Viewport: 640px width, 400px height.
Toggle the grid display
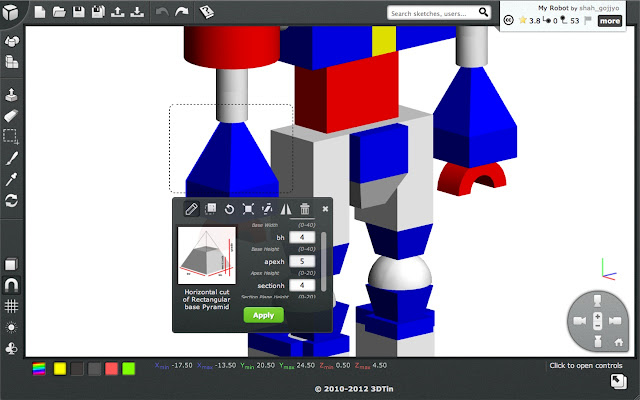click(x=11, y=307)
